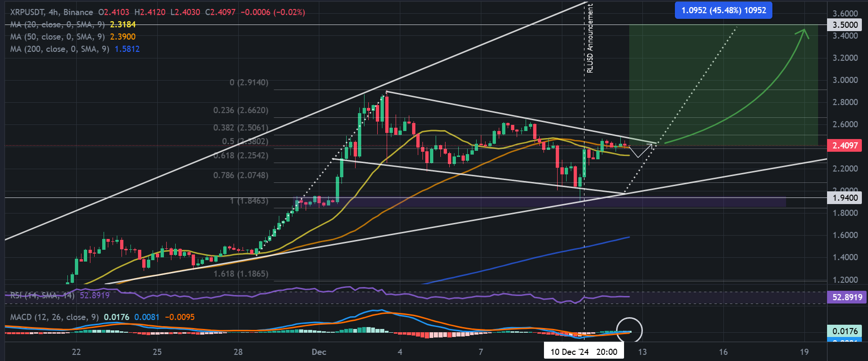868x361 pixels.
Task: Click the 3.0000 price scale tick
Action: point(845,80)
